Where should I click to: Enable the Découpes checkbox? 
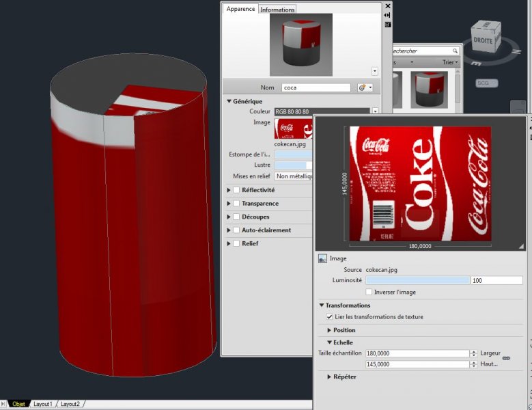pyautogui.click(x=236, y=217)
